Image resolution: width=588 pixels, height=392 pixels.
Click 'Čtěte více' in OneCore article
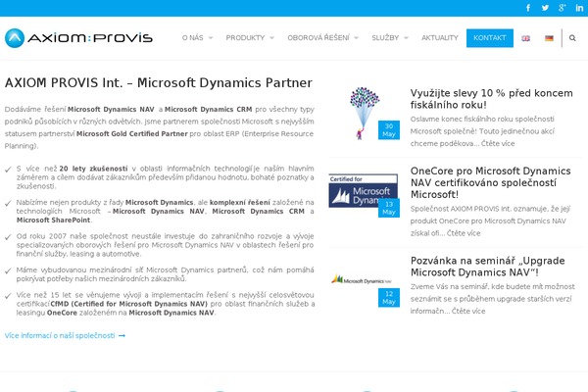point(464,233)
